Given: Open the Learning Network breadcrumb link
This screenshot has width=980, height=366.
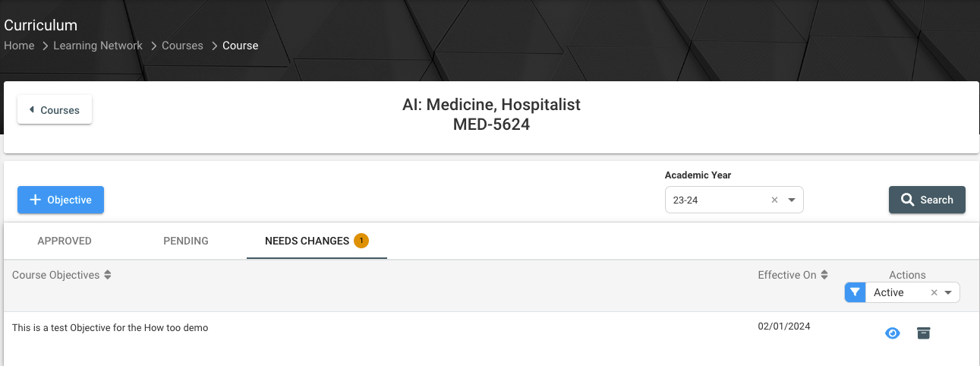Looking at the screenshot, I should [98, 46].
